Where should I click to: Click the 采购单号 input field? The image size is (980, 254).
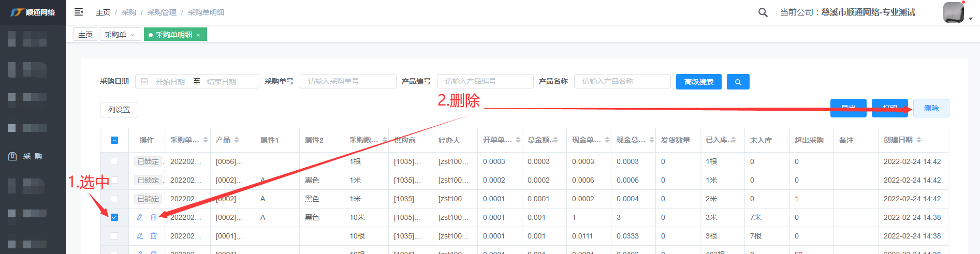(348, 82)
